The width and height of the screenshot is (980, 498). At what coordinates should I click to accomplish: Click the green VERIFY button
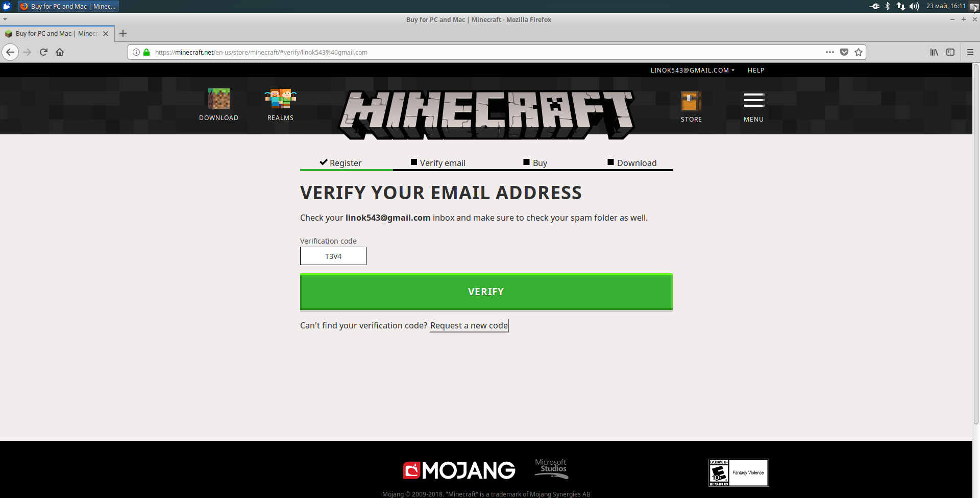tap(486, 292)
